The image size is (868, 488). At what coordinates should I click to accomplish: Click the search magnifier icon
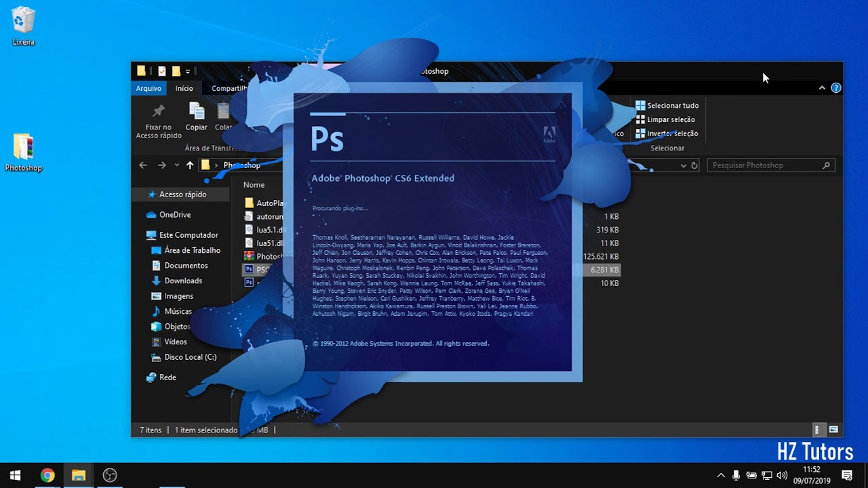(x=826, y=165)
